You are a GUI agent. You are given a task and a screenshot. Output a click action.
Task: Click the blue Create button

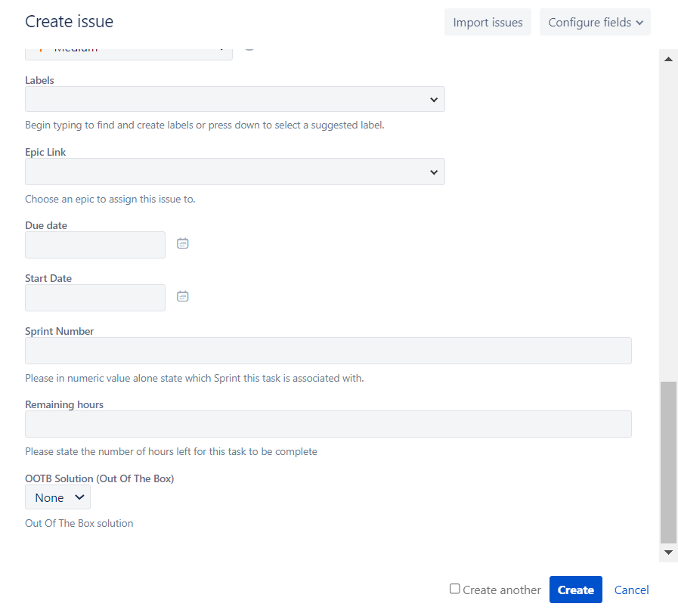[x=575, y=590]
